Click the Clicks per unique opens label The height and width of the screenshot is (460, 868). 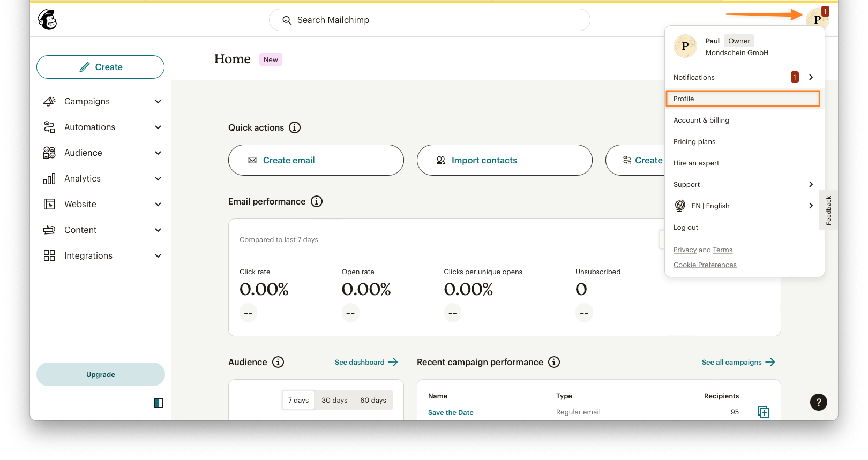pos(483,272)
